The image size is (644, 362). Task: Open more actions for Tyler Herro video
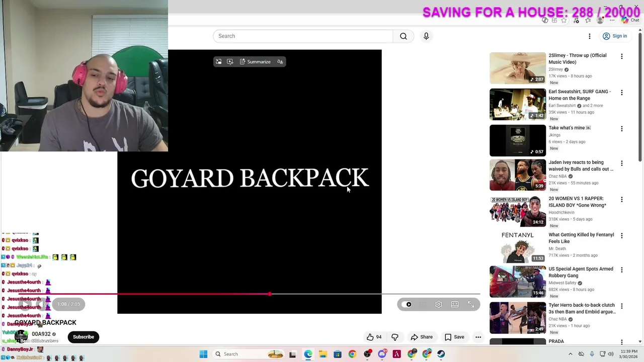(x=622, y=306)
